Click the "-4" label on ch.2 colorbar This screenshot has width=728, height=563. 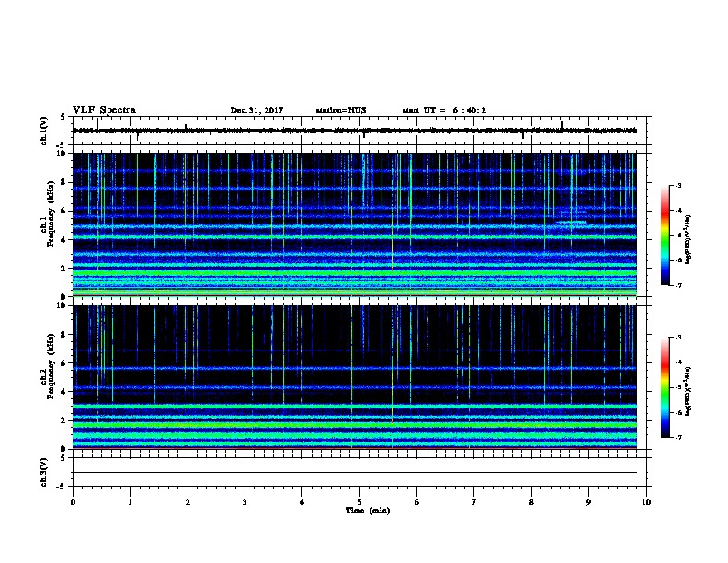[x=677, y=362]
